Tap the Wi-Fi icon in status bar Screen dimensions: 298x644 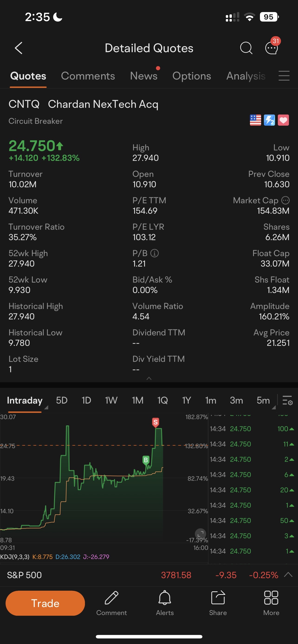(x=249, y=17)
